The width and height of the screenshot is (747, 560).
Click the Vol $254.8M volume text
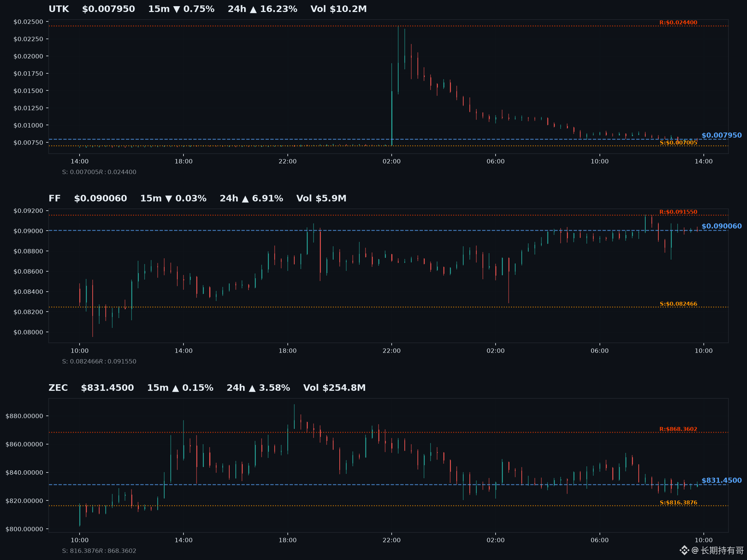point(335,388)
